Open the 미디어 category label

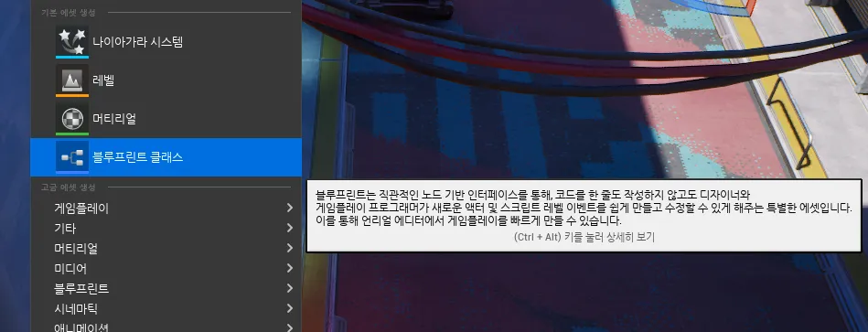[70, 269]
